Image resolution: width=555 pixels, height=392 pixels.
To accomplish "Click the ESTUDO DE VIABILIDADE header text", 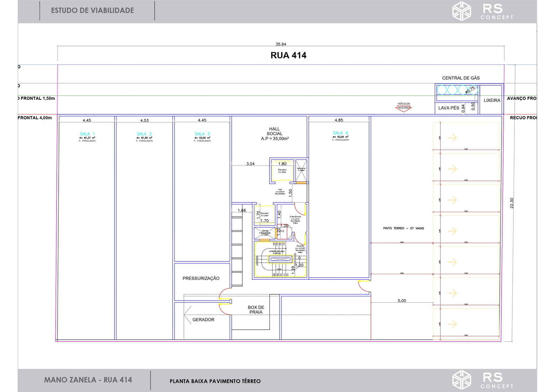I will click(x=93, y=10).
